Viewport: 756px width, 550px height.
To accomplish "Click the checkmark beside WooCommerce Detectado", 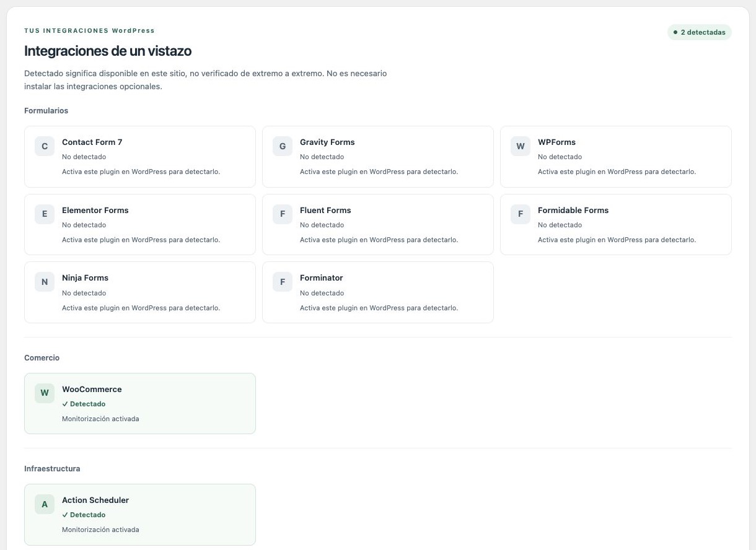I will coord(65,404).
